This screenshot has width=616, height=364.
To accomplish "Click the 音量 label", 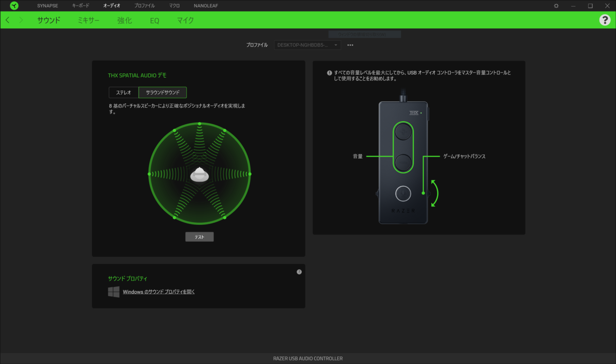I will tap(358, 156).
